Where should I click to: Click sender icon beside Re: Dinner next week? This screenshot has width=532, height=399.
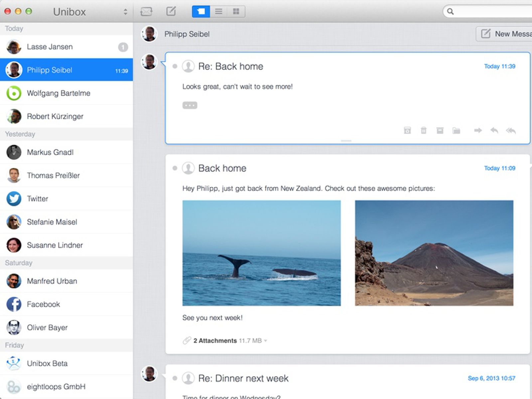[x=188, y=378]
